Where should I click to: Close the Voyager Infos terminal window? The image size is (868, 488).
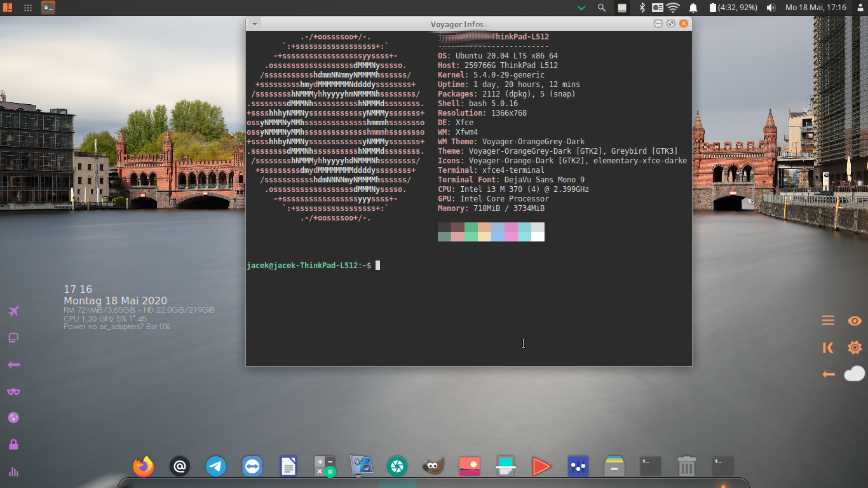pos(684,24)
